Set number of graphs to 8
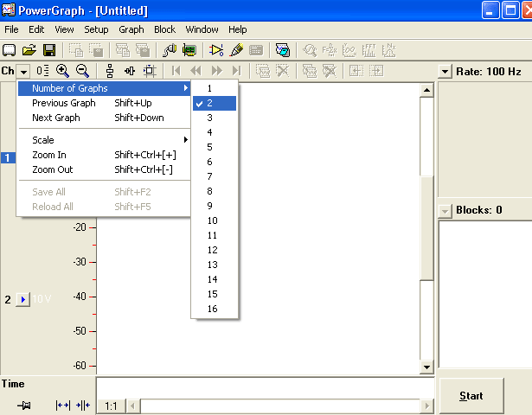 (215, 191)
